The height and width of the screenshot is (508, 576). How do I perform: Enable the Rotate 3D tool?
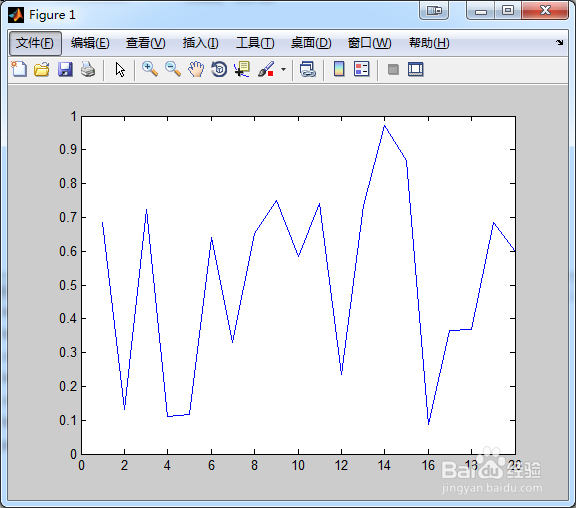tap(219, 69)
